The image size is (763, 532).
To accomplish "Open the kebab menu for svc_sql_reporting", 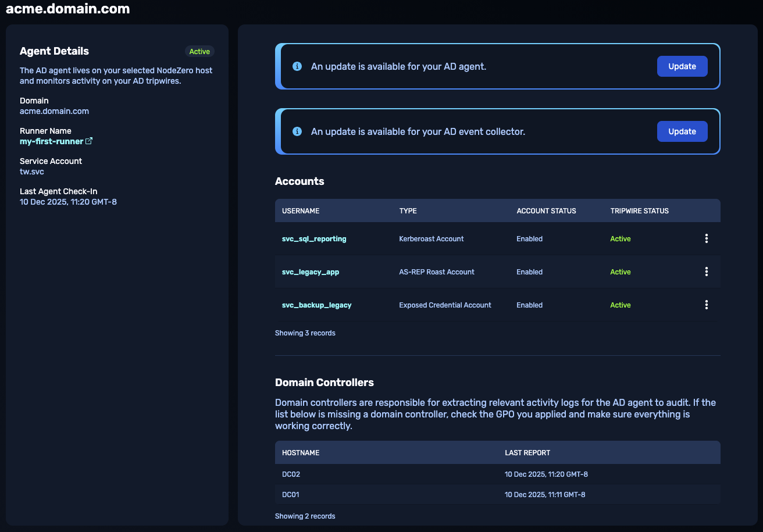I will point(706,238).
